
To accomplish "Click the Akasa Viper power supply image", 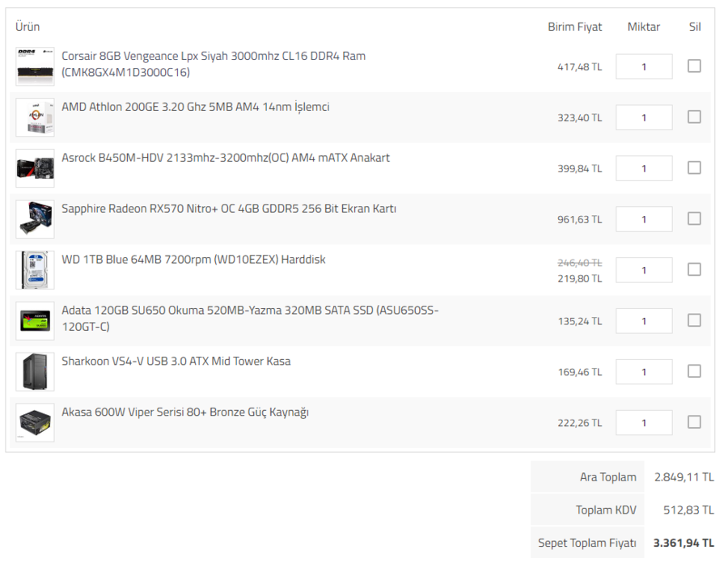I will tap(35, 423).
